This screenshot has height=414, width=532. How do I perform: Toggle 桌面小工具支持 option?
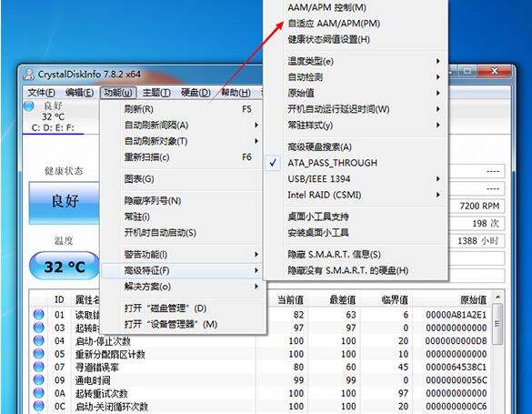[x=356, y=217]
